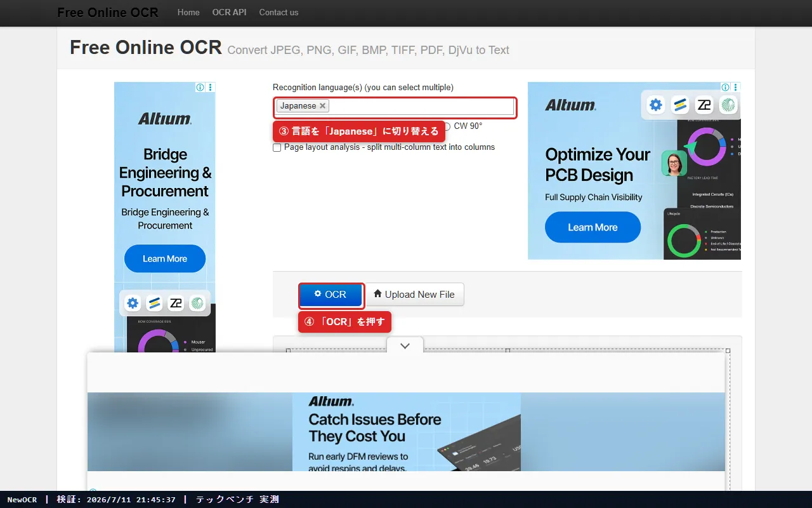This screenshot has width=812, height=508.
Task: Click the Z2 icon in the right ad
Action: [704, 105]
